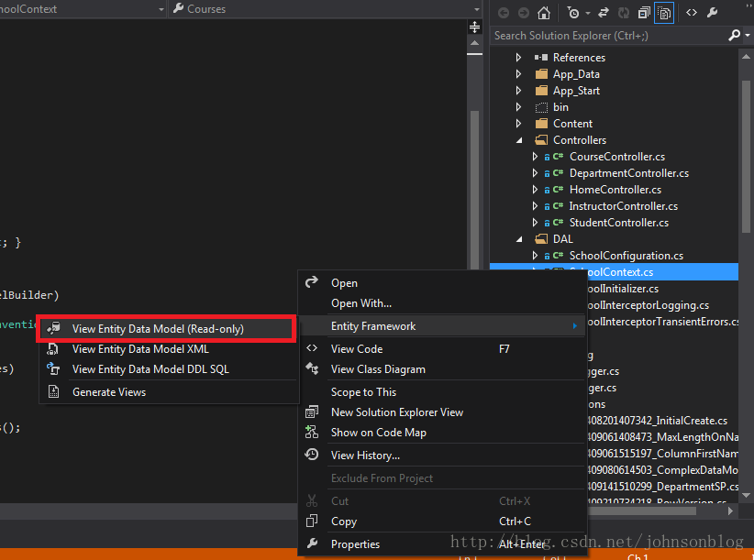
Task: Choose View Entity Data Model XML
Action: (140, 349)
